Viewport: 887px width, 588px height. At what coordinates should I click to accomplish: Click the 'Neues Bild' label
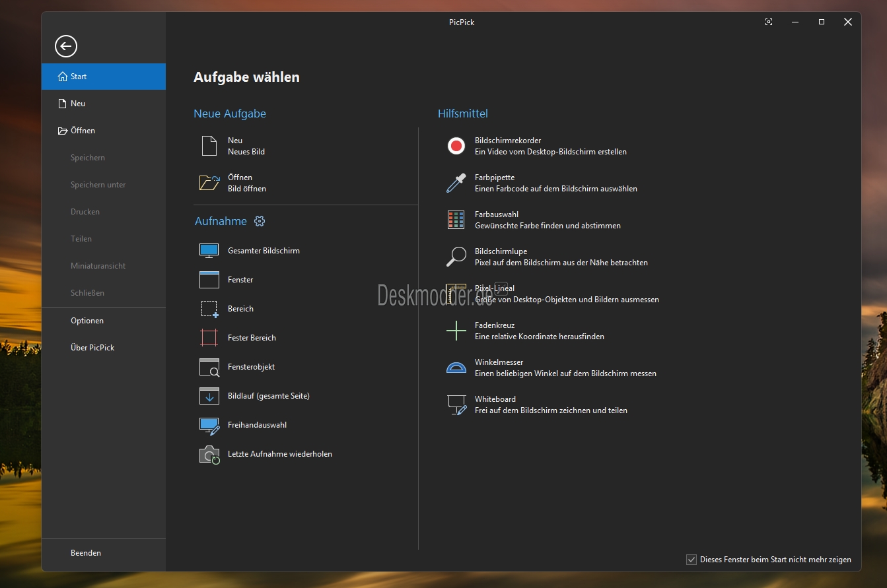pyautogui.click(x=246, y=152)
